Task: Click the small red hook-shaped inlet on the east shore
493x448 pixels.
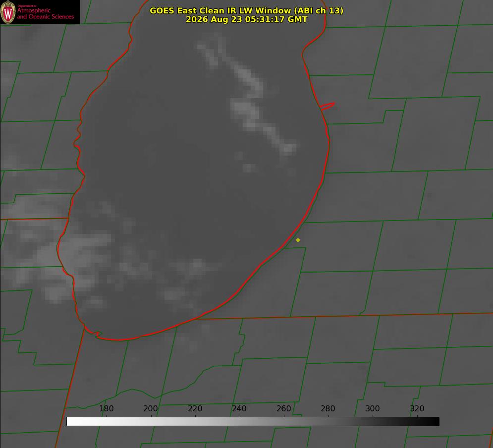Action: pyautogui.click(x=327, y=106)
